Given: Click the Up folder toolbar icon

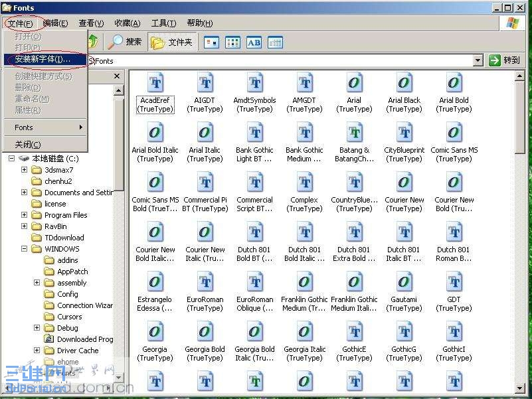Looking at the screenshot, I should pyautogui.click(x=93, y=42).
